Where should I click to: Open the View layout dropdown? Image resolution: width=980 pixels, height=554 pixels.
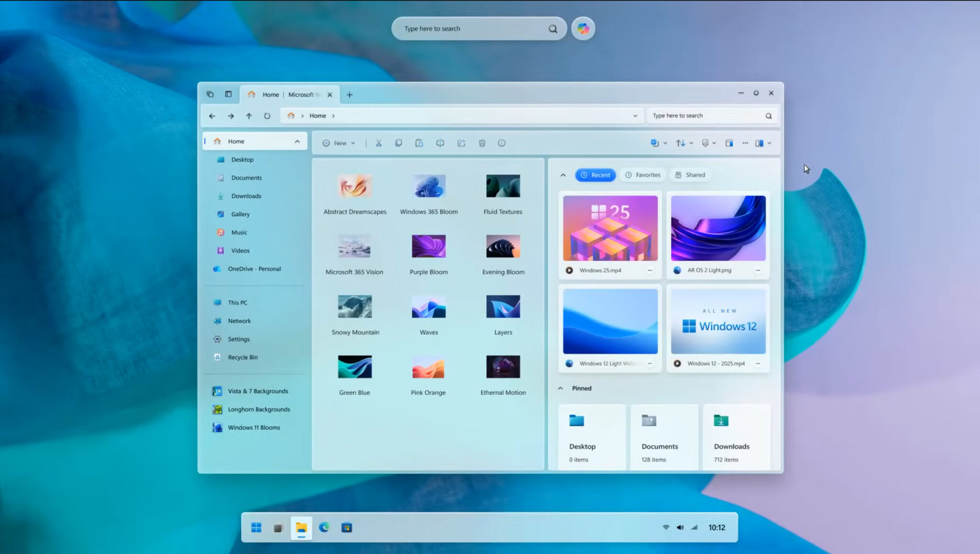709,143
